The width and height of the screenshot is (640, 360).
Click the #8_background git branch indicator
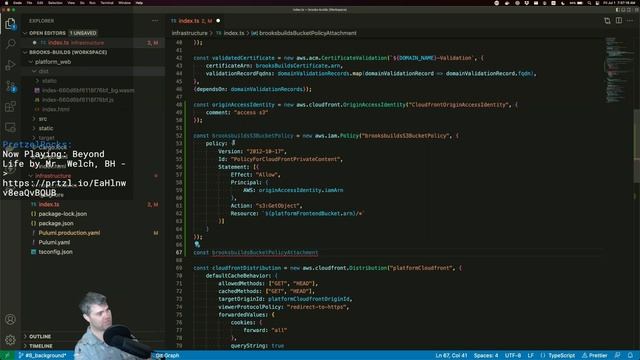click(x=42, y=356)
